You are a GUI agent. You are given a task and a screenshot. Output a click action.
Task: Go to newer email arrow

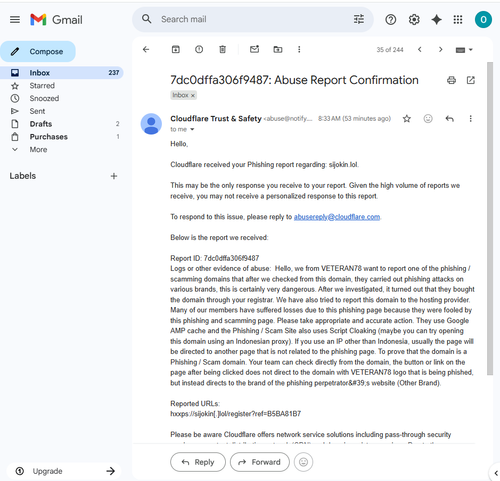click(x=420, y=50)
